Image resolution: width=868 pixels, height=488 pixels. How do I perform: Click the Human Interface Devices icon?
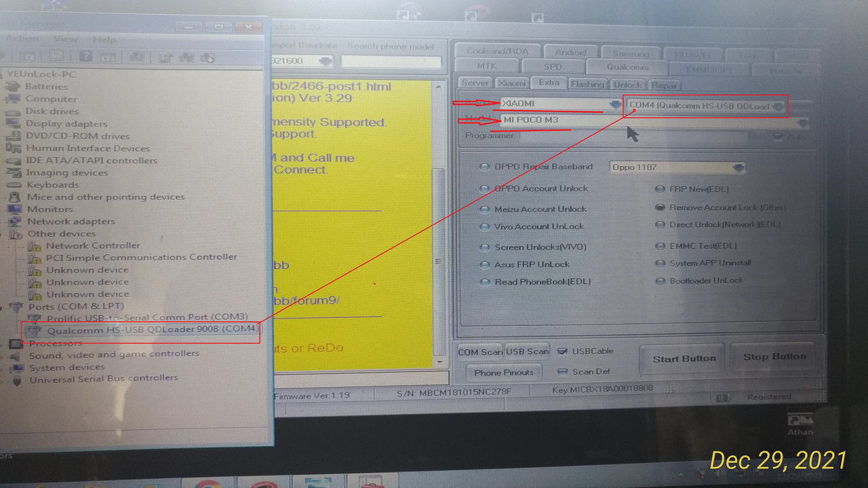pyautogui.click(x=14, y=148)
